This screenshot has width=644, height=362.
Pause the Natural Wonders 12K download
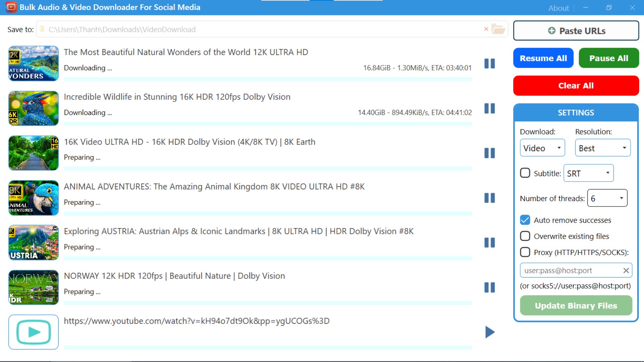point(489,64)
